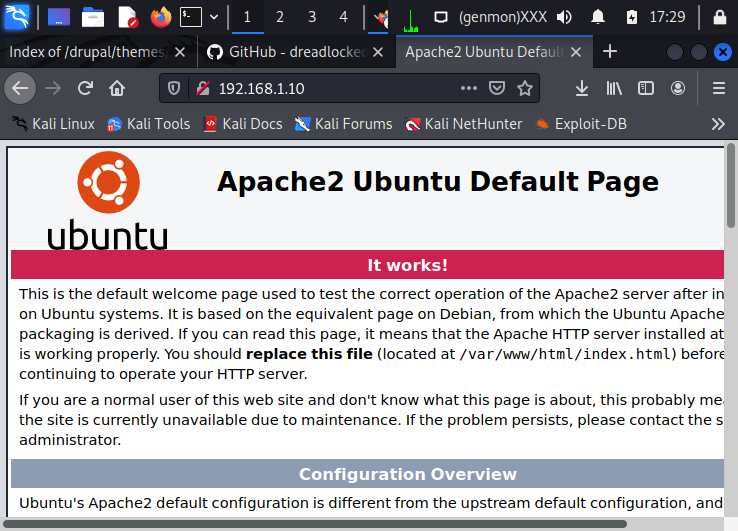Click the 17:29 clock

pyautogui.click(x=667, y=17)
